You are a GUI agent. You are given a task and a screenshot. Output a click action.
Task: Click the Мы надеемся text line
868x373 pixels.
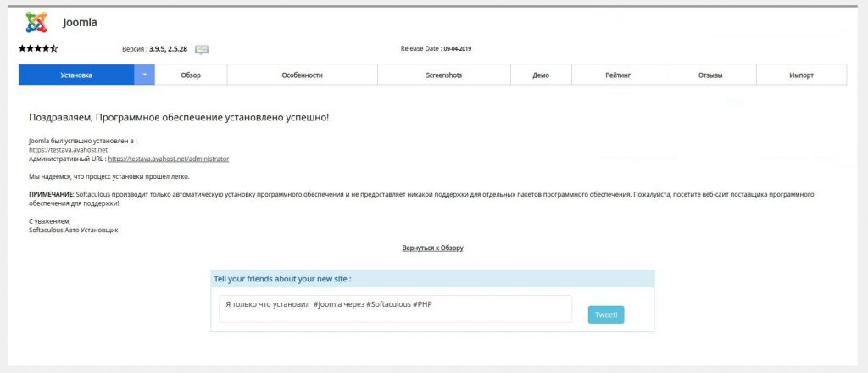click(109, 176)
